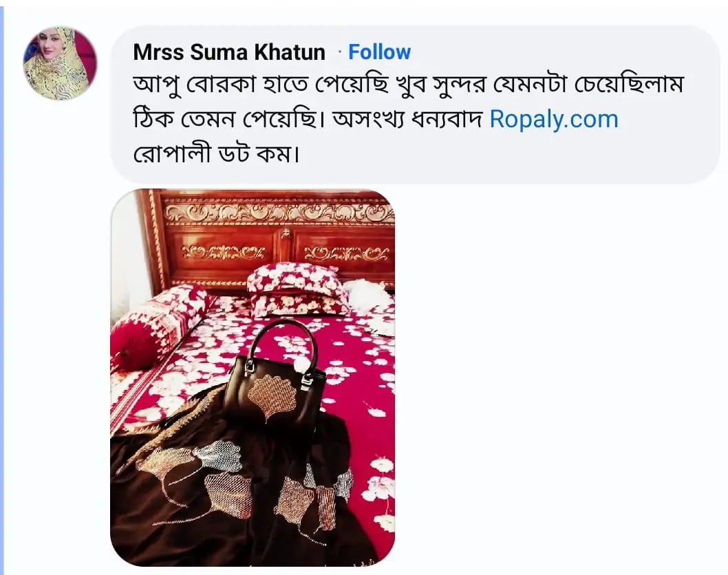Open the attached bed photo
Viewport: 728px width, 575px height.
(x=253, y=377)
